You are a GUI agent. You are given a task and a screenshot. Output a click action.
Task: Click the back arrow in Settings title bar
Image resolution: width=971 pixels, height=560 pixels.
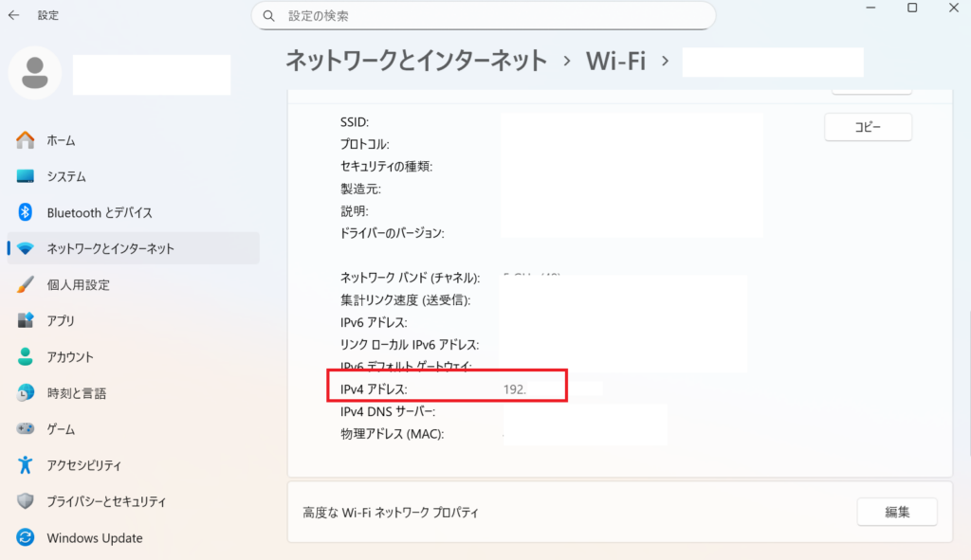tap(13, 15)
